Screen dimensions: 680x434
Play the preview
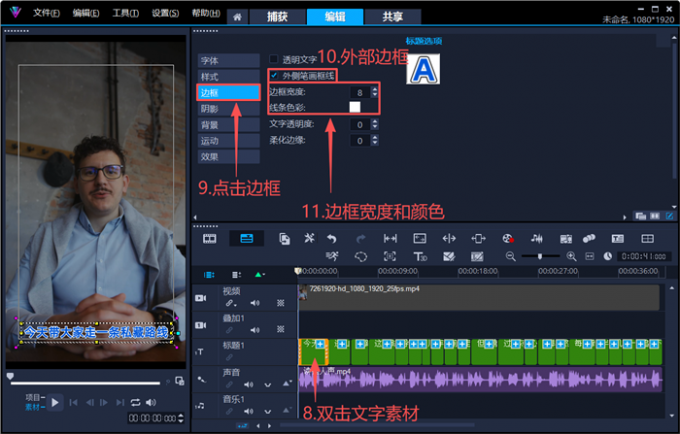(55, 403)
